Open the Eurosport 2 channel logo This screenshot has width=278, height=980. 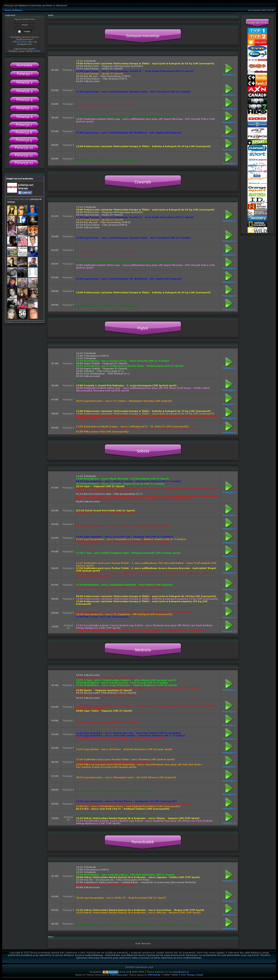257,172
